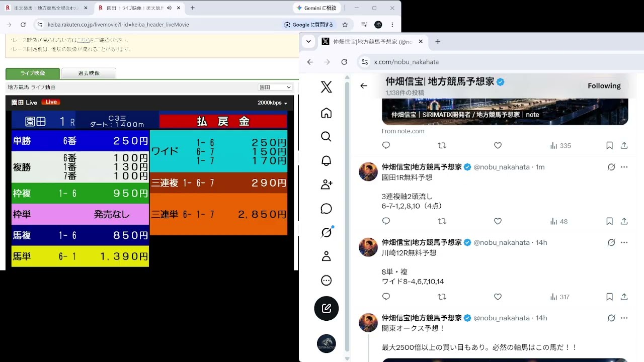
Task: Open the Grok icon in X sidebar
Action: coord(326,232)
